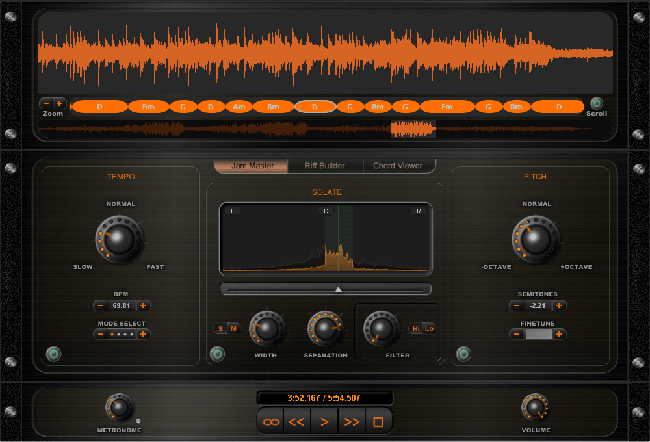Click the Volume knob
Viewport: 650px width, 442px height.
[535, 408]
